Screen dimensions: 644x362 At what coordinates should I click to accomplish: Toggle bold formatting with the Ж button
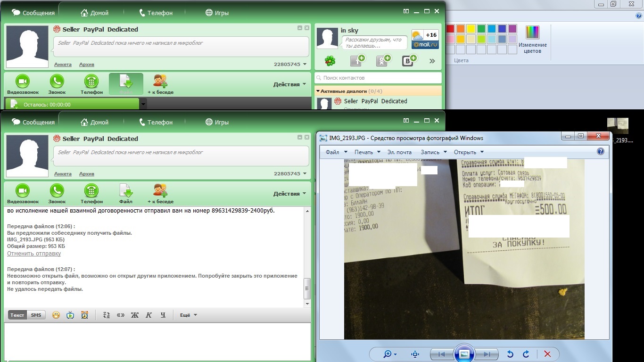click(135, 315)
